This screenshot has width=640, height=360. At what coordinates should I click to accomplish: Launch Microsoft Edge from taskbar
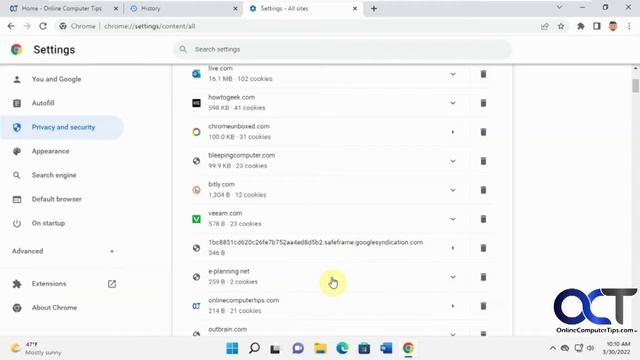pyautogui.click(x=342, y=348)
